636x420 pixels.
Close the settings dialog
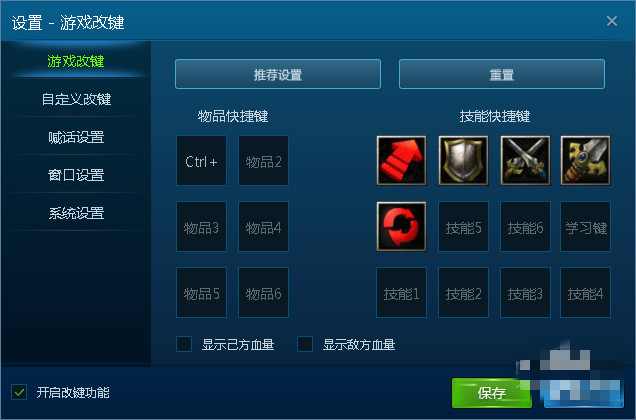612,21
